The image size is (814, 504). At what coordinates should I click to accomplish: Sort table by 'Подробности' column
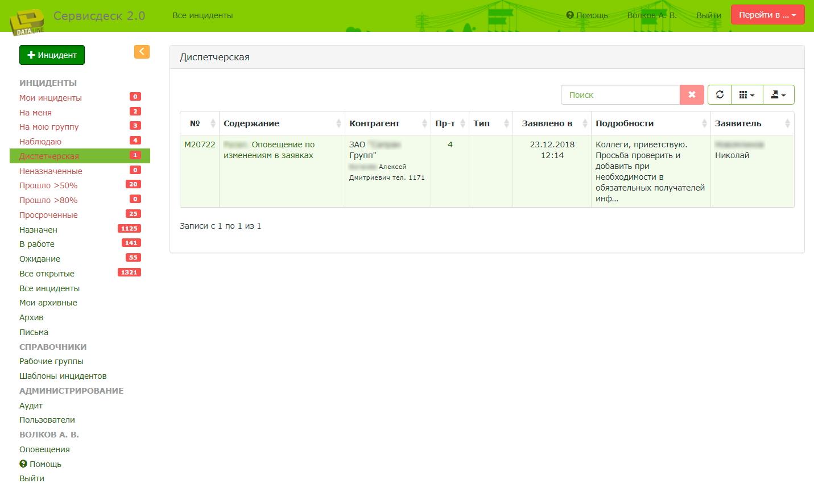[651, 123]
